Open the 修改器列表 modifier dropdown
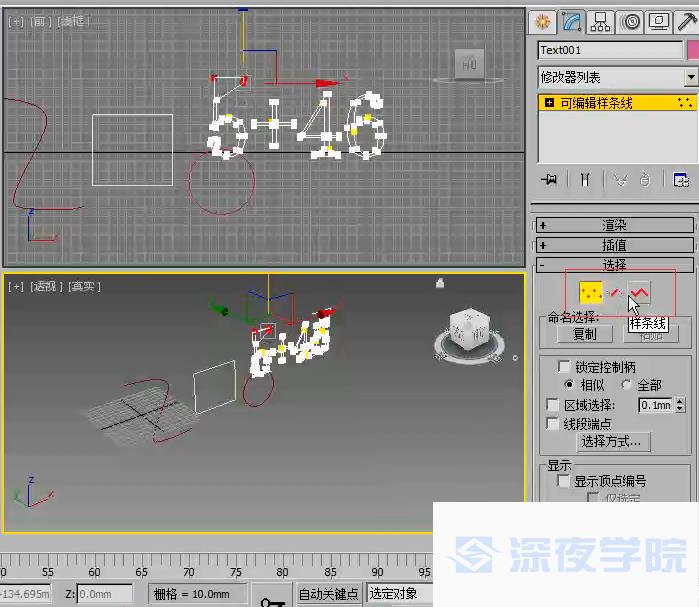The height and width of the screenshot is (607, 699). pyautogui.click(x=617, y=78)
